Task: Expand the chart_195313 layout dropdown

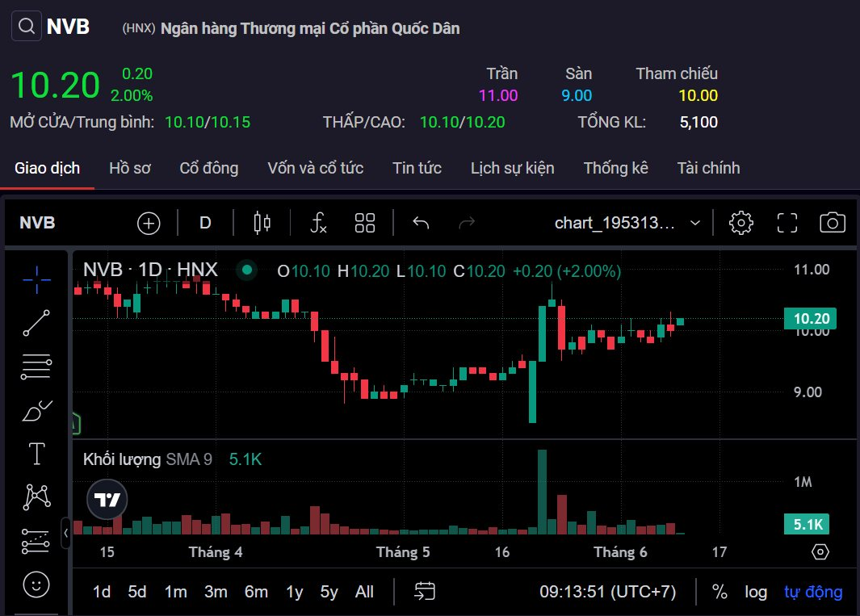Action: tap(695, 224)
